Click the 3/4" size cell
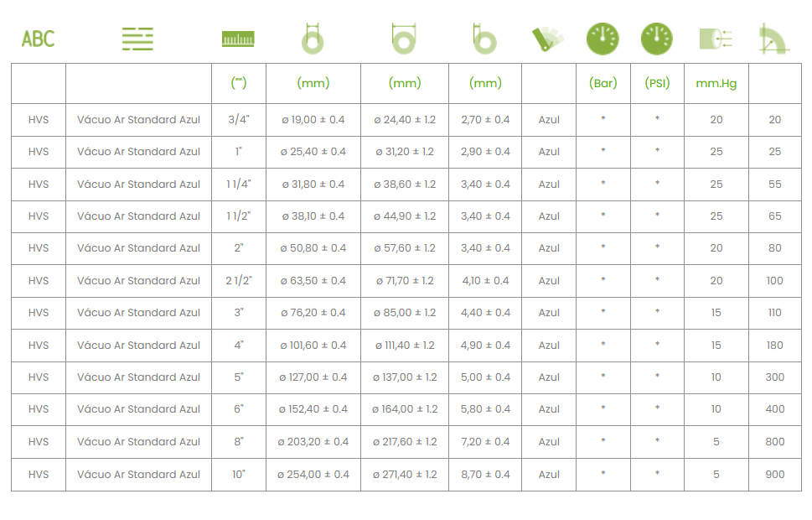 [239, 120]
